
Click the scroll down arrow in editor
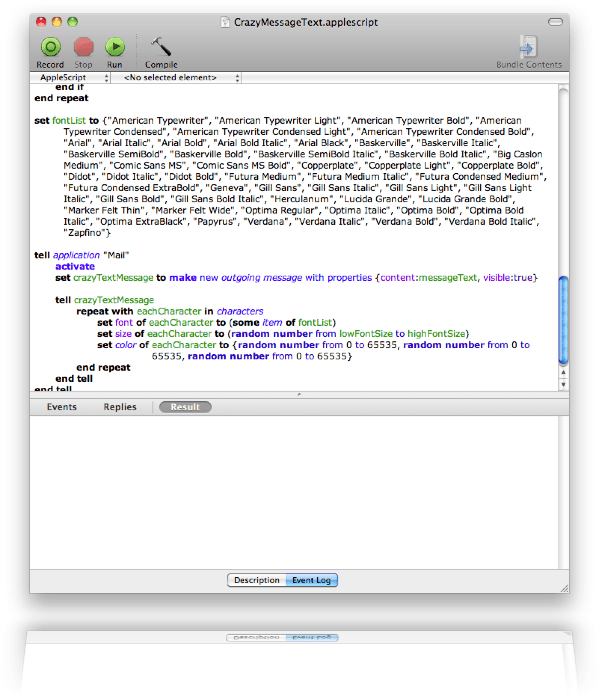pyautogui.click(x=563, y=384)
